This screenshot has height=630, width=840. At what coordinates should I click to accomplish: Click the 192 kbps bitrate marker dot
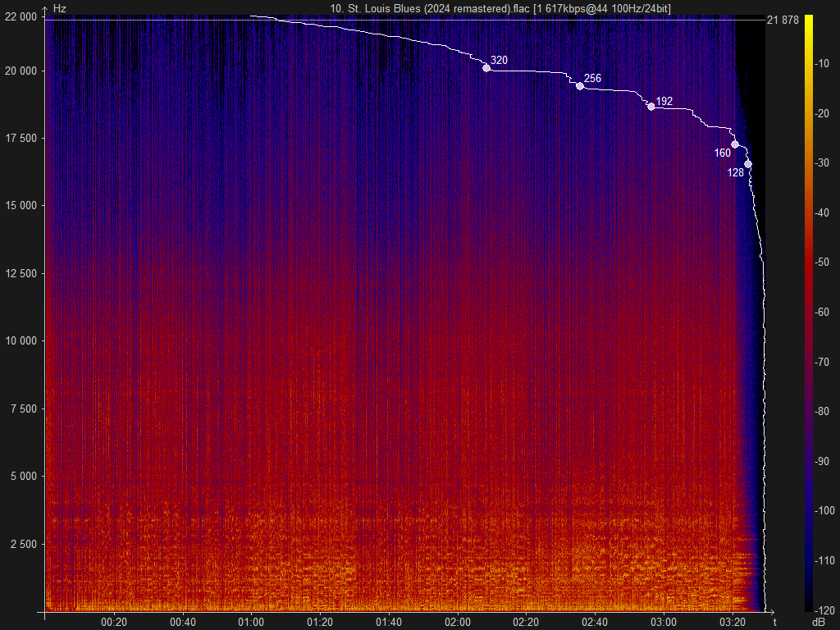click(x=651, y=107)
